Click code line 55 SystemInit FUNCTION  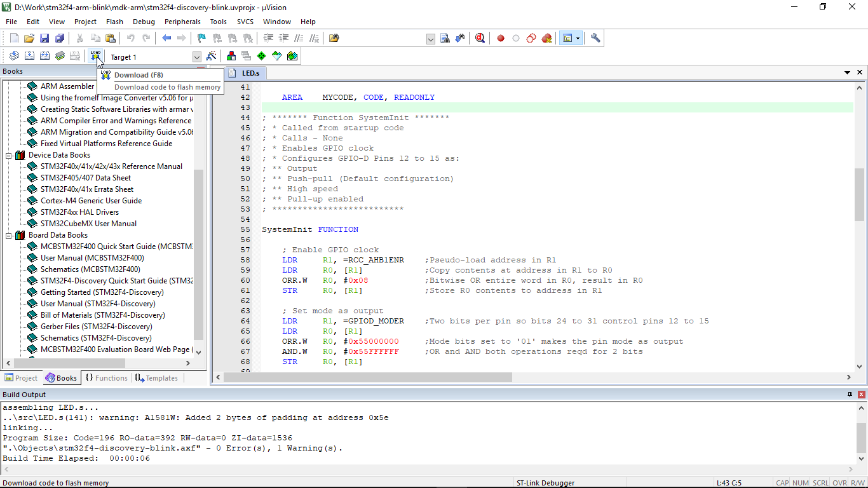click(x=310, y=229)
